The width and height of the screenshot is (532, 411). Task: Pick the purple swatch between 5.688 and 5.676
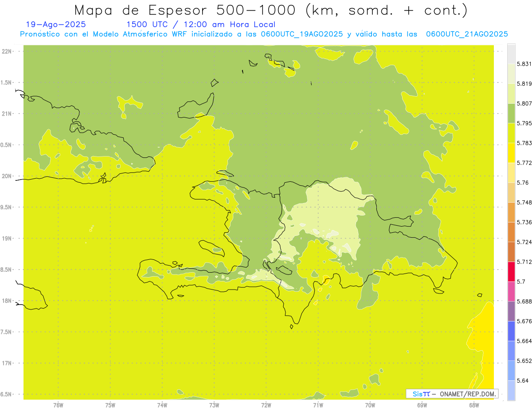coord(511,311)
